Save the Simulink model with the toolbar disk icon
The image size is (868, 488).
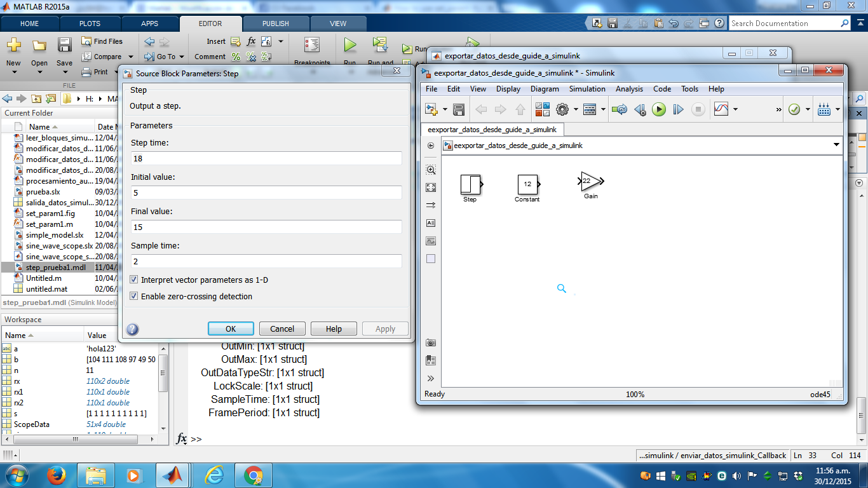click(459, 109)
